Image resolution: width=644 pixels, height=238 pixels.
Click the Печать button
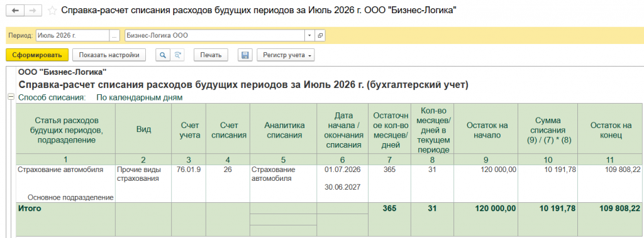[x=211, y=55]
